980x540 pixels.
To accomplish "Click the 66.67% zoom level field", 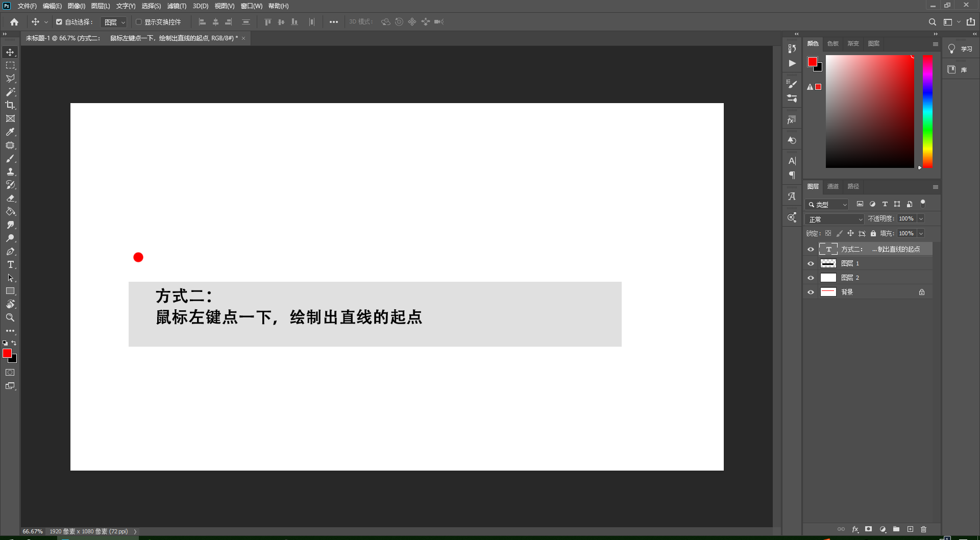I will pos(33,531).
